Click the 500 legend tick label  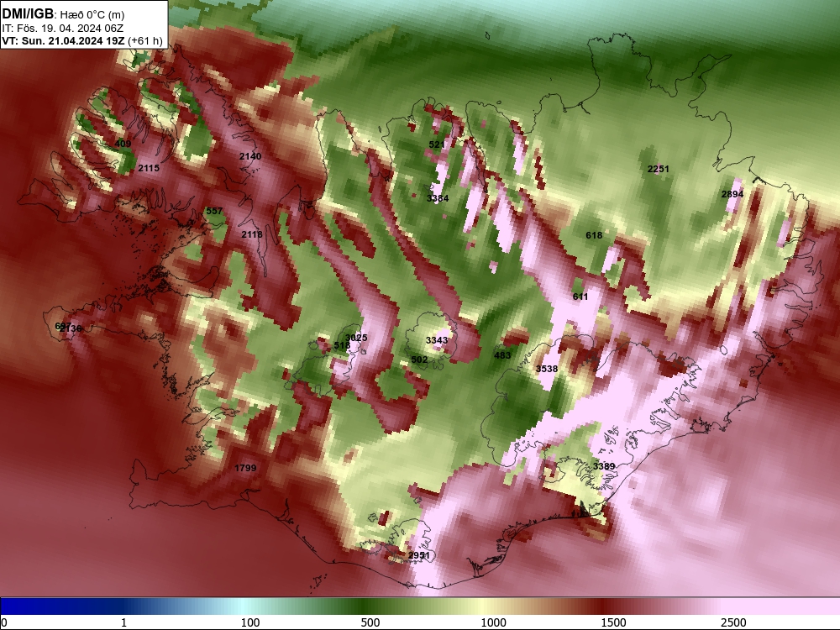click(370, 622)
